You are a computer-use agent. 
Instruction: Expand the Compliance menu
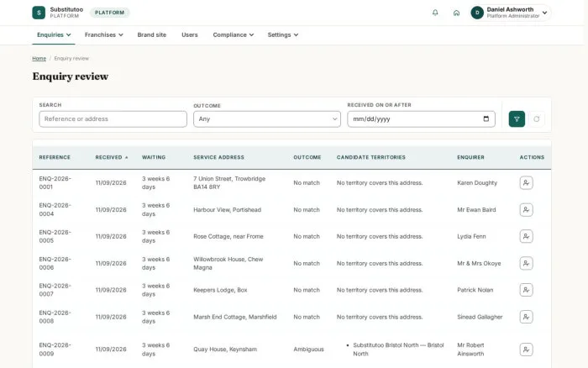(234, 35)
